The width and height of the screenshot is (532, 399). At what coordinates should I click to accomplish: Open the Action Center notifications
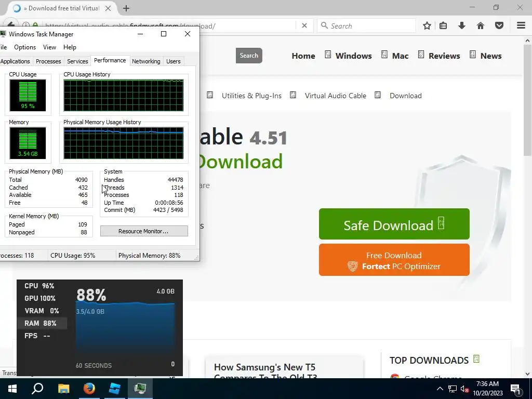coord(515,389)
